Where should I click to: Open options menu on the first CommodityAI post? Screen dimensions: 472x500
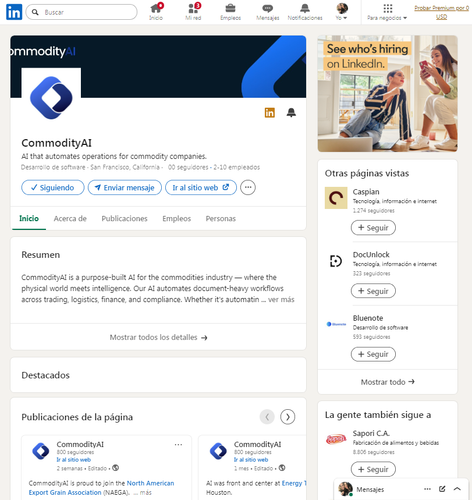[x=178, y=445]
